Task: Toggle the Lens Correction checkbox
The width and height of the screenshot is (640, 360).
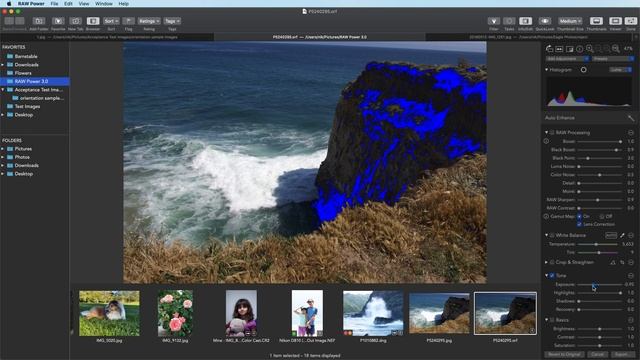Action: click(x=579, y=224)
